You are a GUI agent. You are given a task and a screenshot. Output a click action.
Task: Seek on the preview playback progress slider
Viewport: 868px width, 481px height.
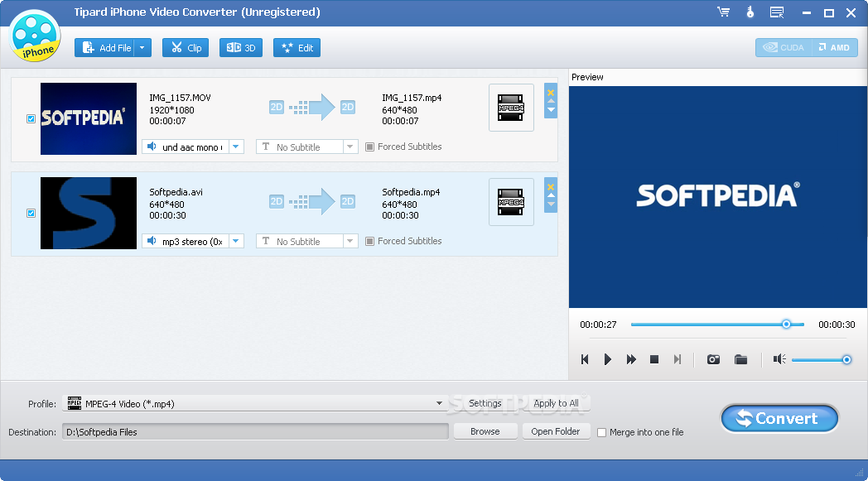coord(717,325)
